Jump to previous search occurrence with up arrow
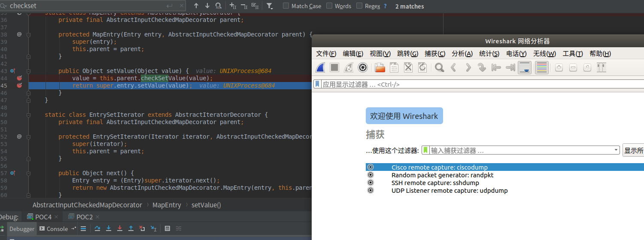 pos(196,6)
